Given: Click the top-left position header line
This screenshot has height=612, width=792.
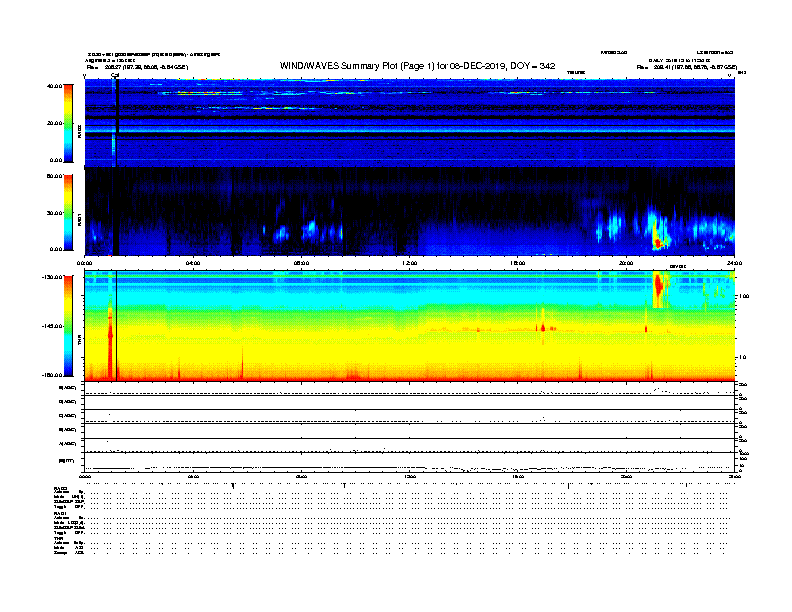Looking at the screenshot, I should click(137, 67).
